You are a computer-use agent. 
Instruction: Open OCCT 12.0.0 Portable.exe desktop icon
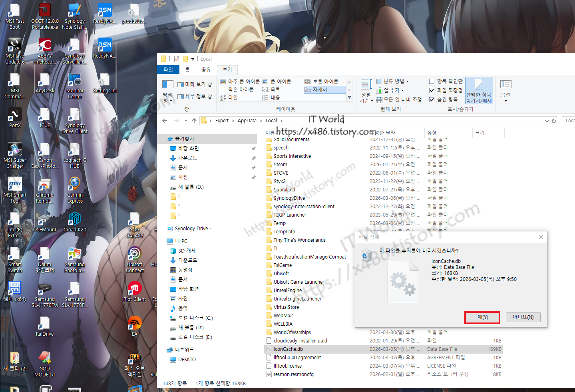[x=45, y=17]
